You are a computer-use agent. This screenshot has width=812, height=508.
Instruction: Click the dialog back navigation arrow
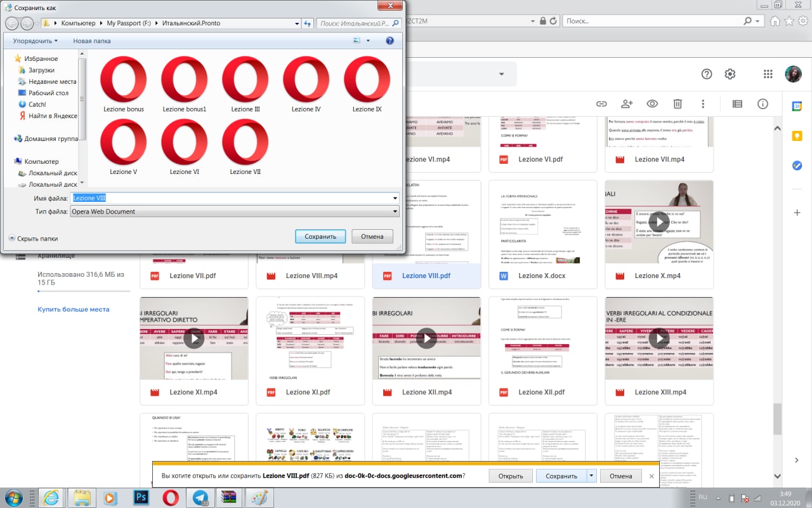point(11,23)
